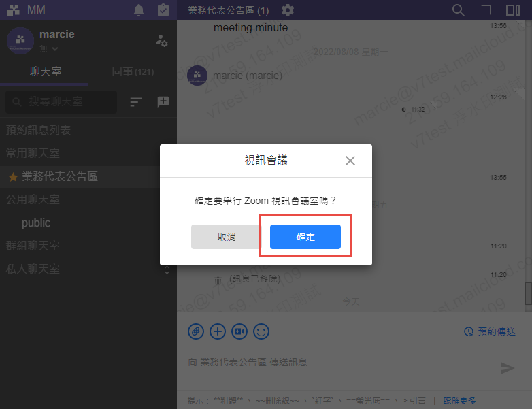Create a new chat room icon

[x=163, y=101]
